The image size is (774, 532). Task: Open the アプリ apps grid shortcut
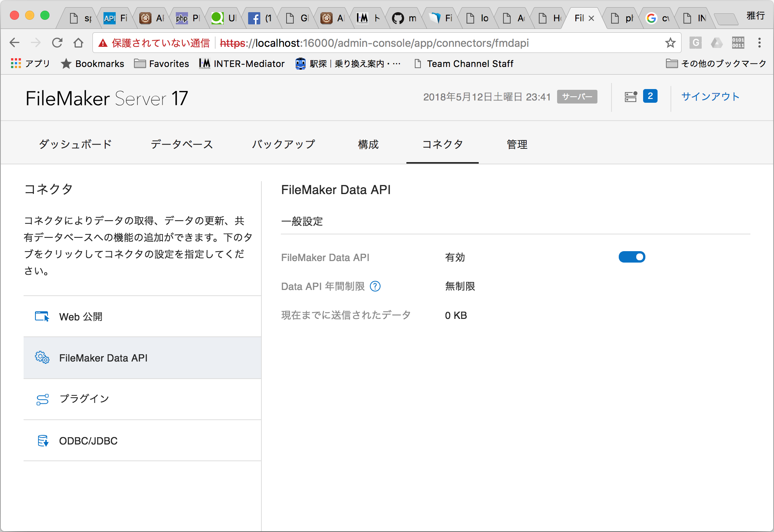tap(30, 64)
